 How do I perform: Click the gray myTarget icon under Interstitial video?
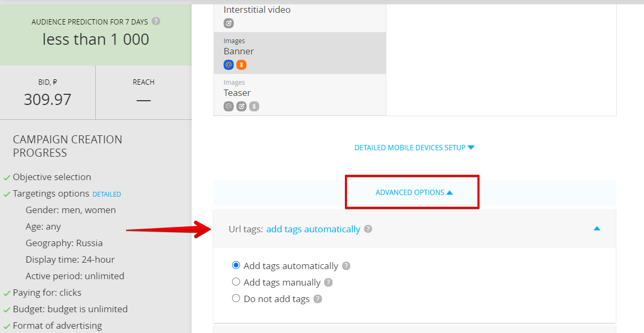tap(229, 23)
